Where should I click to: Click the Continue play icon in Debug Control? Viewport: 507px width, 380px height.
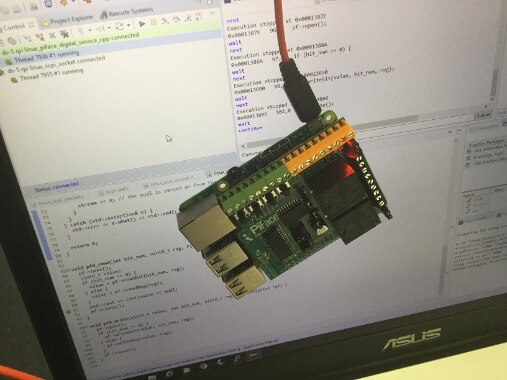[x=142, y=24]
